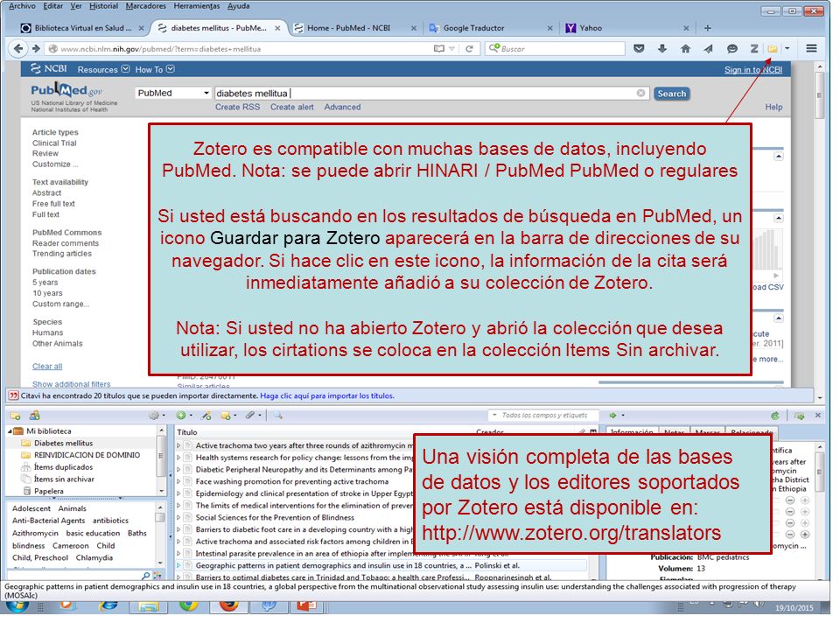Viewport: 840px width, 630px height.
Task: Open the Zotero Z toolbar icon
Action: pos(753,49)
